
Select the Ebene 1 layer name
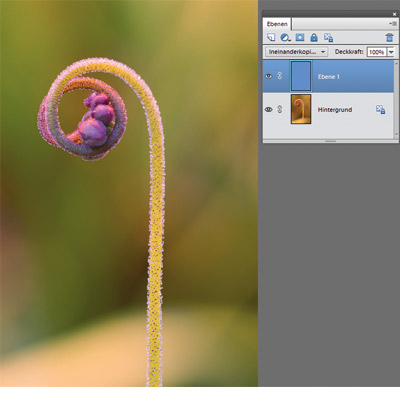coord(328,77)
